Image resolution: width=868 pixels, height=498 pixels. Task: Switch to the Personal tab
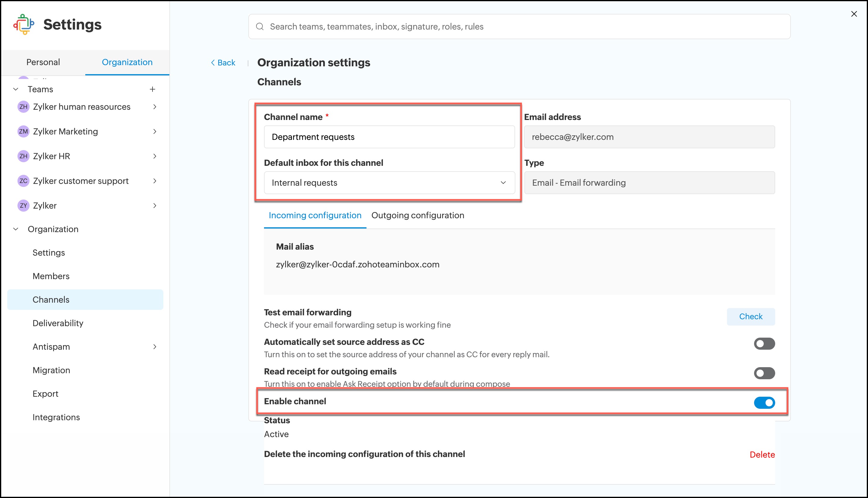(x=43, y=62)
